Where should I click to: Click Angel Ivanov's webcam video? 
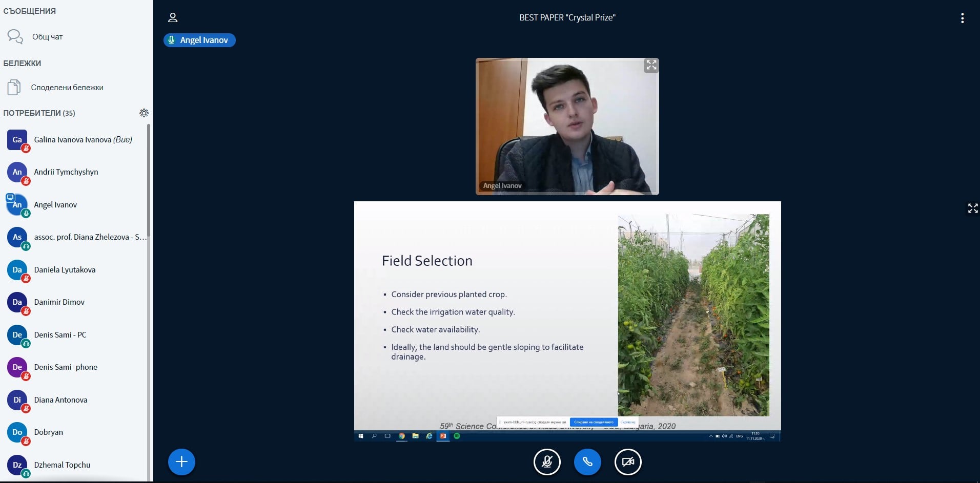point(567,127)
